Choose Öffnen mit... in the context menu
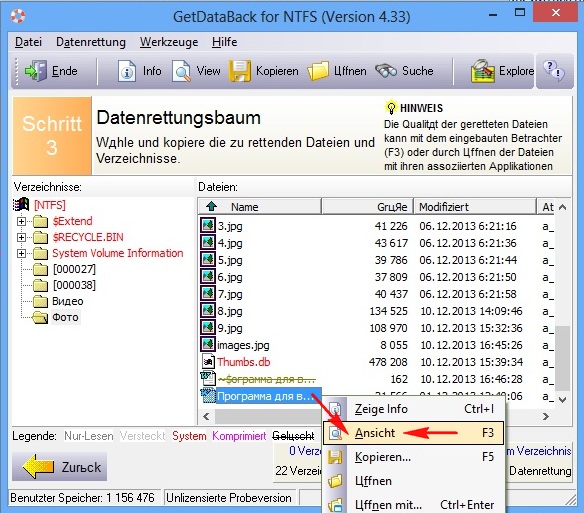Image resolution: width=584 pixels, height=513 pixels. 413,504
